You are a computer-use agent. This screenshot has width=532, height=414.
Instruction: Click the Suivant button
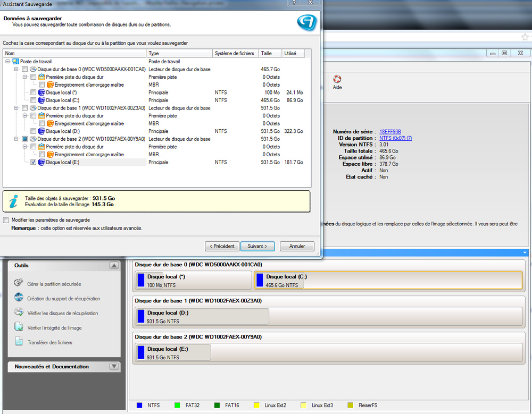point(257,246)
